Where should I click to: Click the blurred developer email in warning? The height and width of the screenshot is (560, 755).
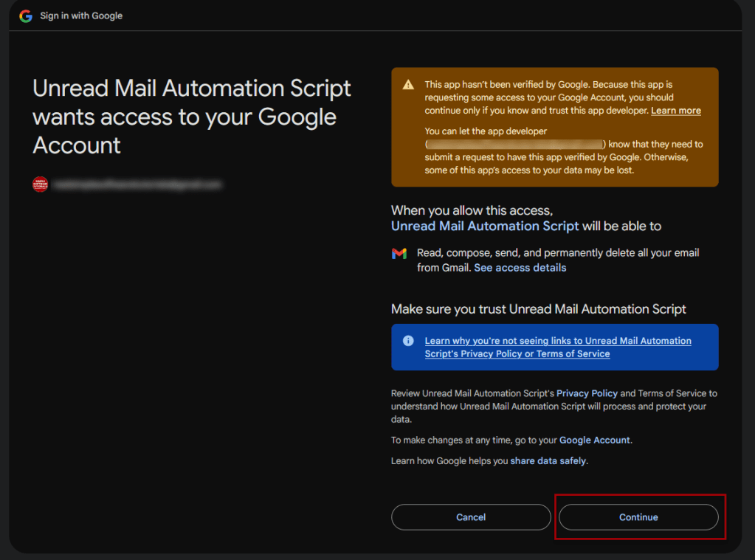515,145
